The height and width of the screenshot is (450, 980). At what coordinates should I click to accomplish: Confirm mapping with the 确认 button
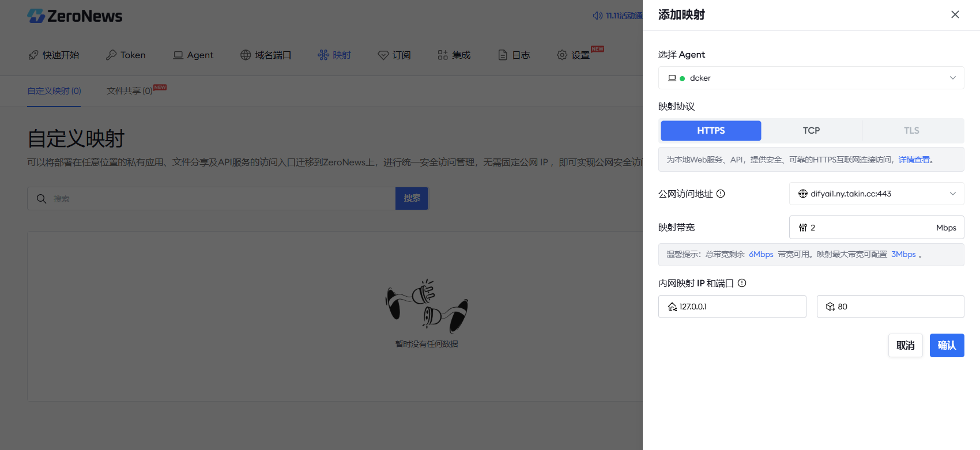pyautogui.click(x=947, y=345)
